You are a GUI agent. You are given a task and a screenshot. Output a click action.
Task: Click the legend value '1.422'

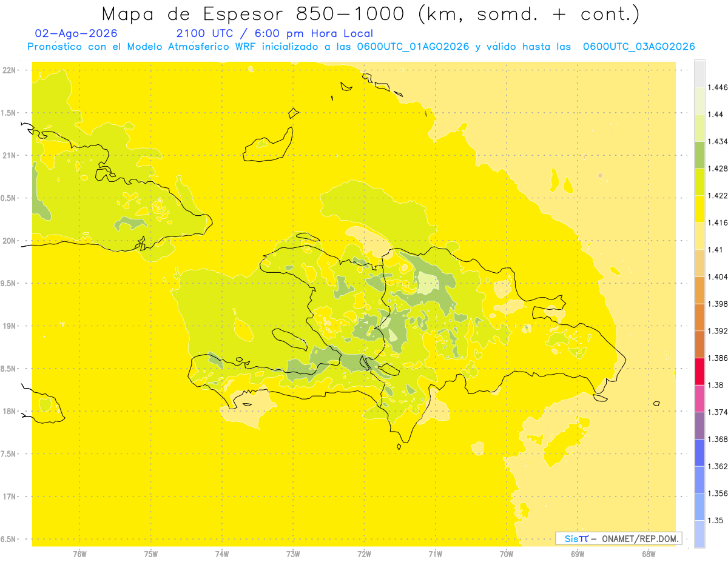pos(718,196)
